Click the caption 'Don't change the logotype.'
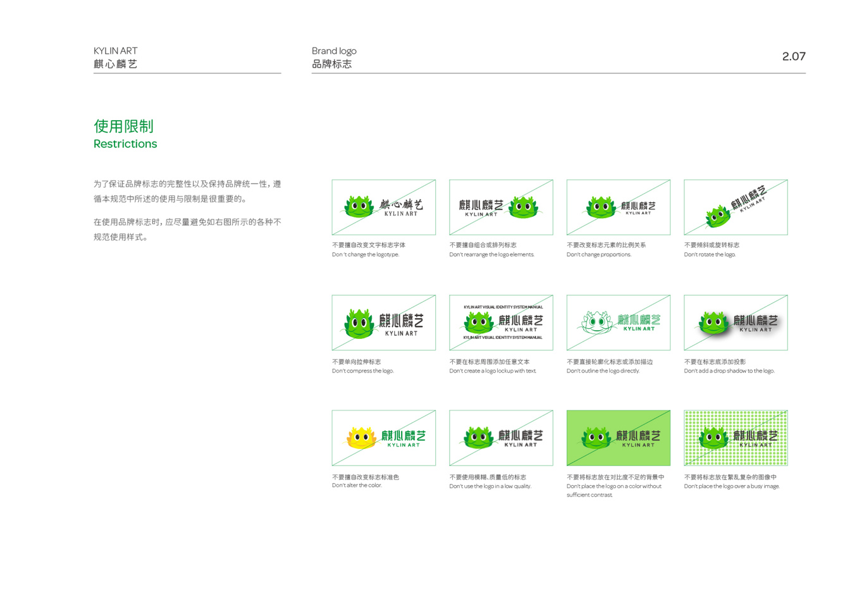864x616 pixels. [x=366, y=254]
